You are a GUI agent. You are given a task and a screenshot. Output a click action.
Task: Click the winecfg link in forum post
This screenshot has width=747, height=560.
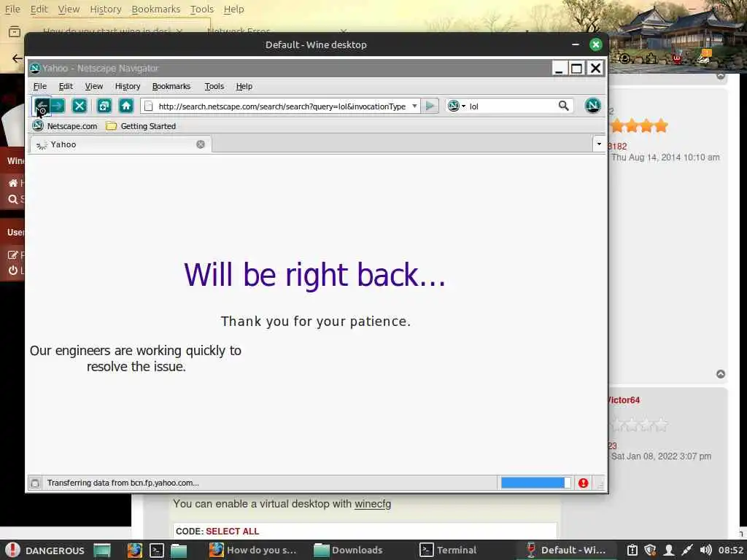click(x=373, y=504)
